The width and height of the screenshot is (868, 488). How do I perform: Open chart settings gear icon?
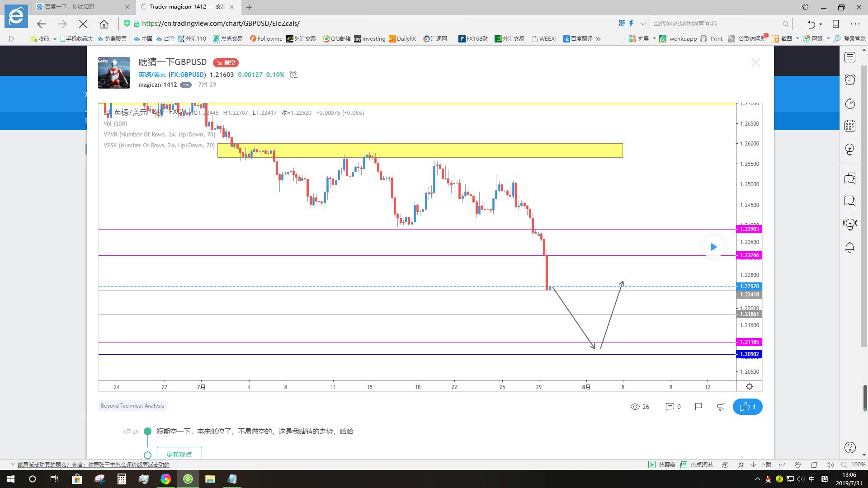749,387
